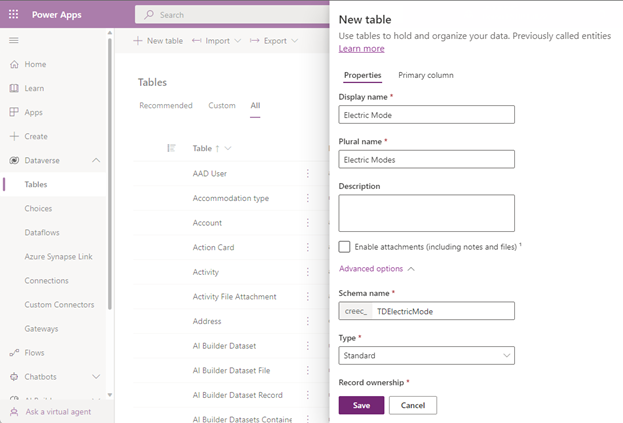Viewport: 623px width, 423px height.
Task: Open more options for Activity File Attachment row
Action: coord(308,296)
